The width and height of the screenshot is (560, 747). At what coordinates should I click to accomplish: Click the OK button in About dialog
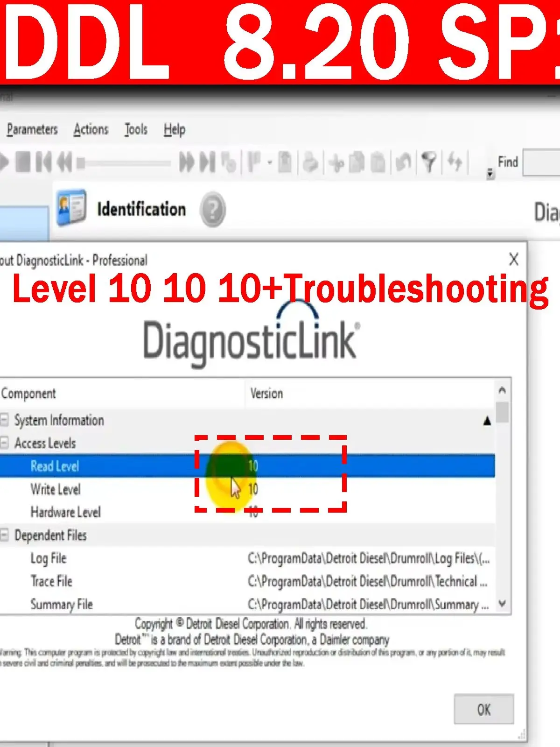[x=484, y=710]
